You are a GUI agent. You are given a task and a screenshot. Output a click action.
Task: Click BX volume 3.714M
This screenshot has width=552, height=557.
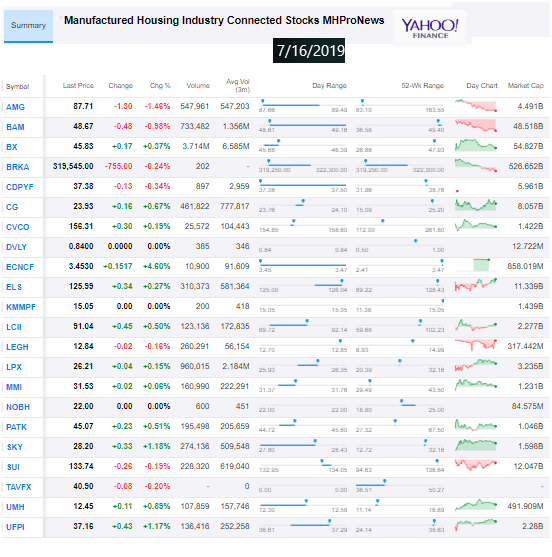[196, 146]
